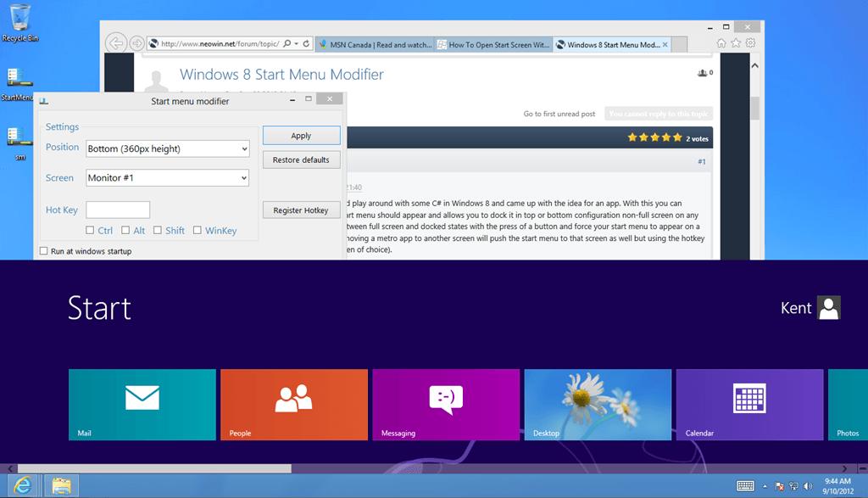This screenshot has width=868, height=498.
Task: Show hidden system tray icons
Action: click(x=766, y=486)
